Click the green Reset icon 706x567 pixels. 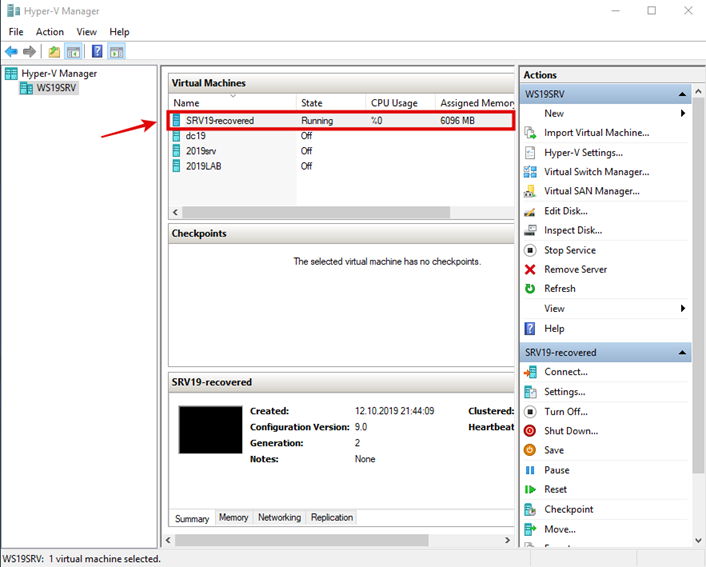tap(530, 490)
